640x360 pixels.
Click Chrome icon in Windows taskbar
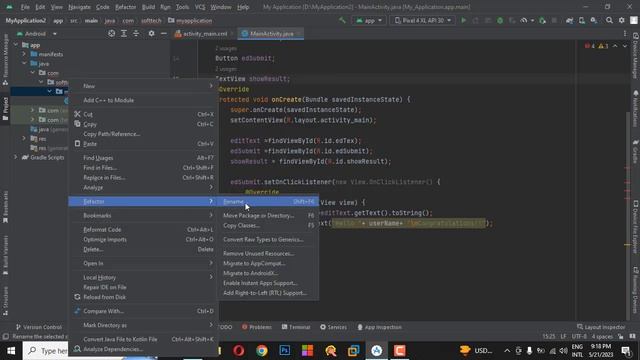coord(262,351)
